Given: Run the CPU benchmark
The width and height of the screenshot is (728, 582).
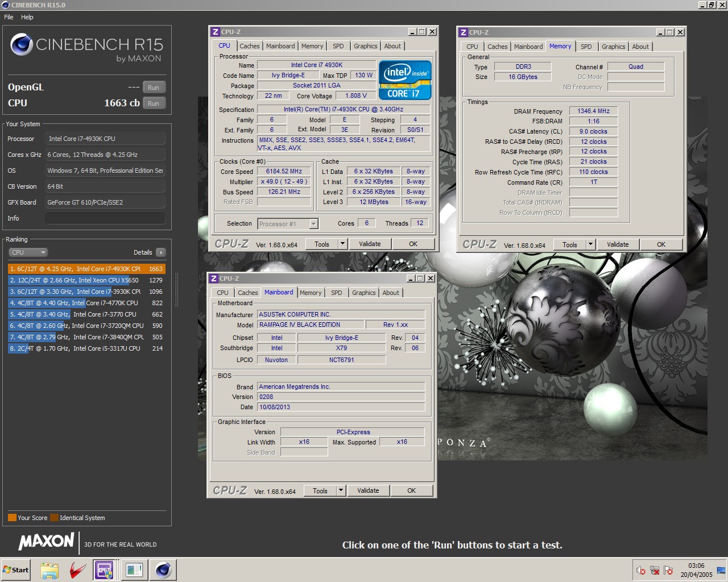Looking at the screenshot, I should 154,103.
